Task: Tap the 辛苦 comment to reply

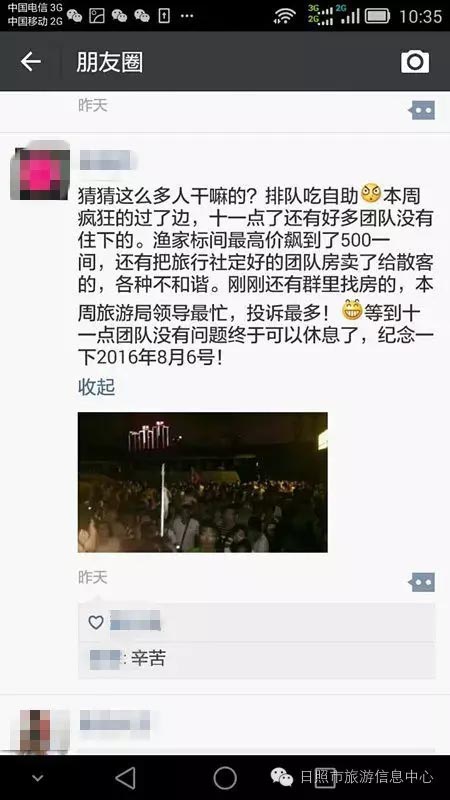Action: point(148,659)
